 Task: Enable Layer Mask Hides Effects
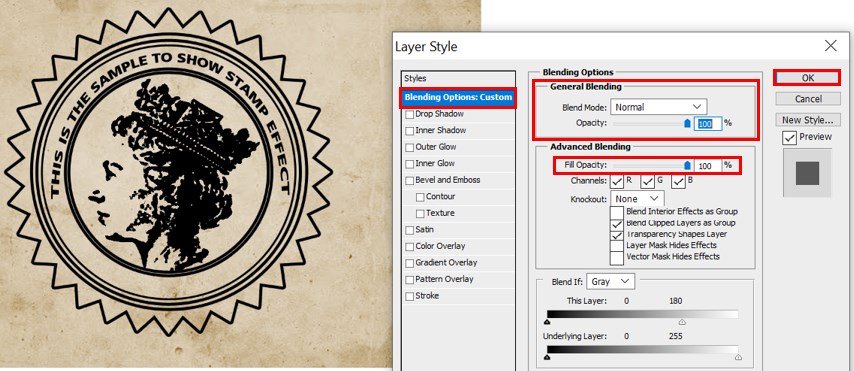[x=617, y=246]
